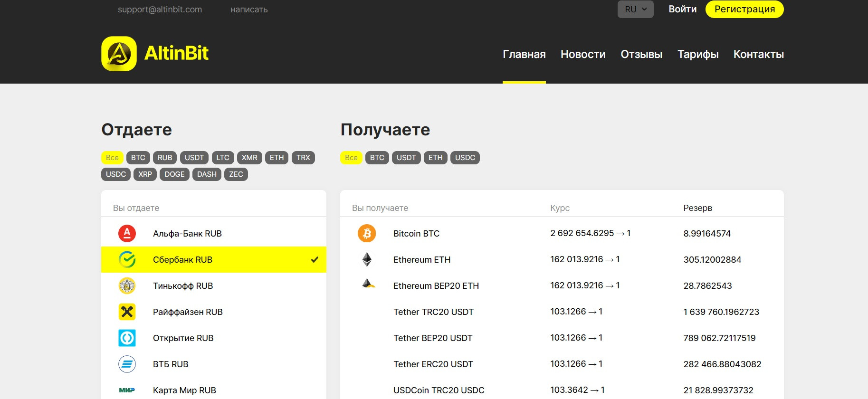The image size is (868, 399).
Task: Filter Отдаете by ZEC
Action: (x=236, y=174)
